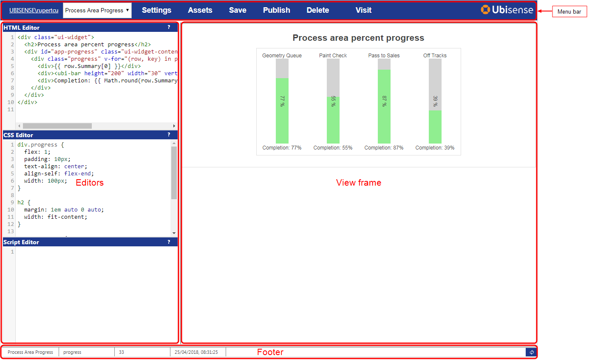Click 'width: fit-content;' in CSS editor
The width and height of the screenshot is (592, 364).
point(56,217)
